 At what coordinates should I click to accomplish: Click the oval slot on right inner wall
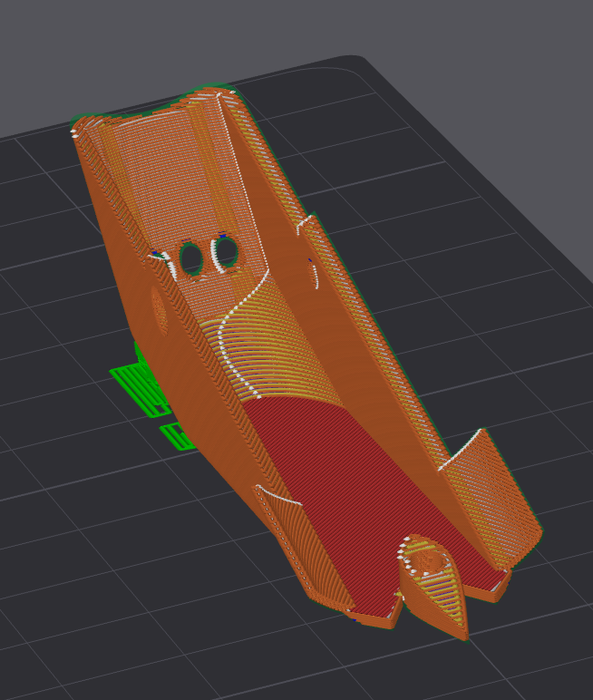pos(313,274)
